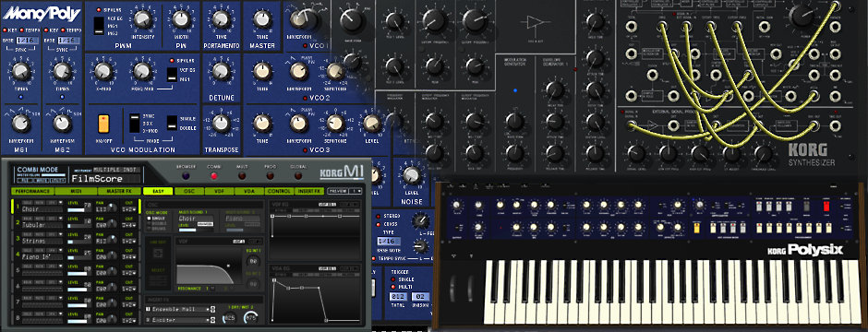Image resolution: width=868 pixels, height=332 pixels.
Task: Turn the PWM Intensity knob
Action: tap(142, 20)
